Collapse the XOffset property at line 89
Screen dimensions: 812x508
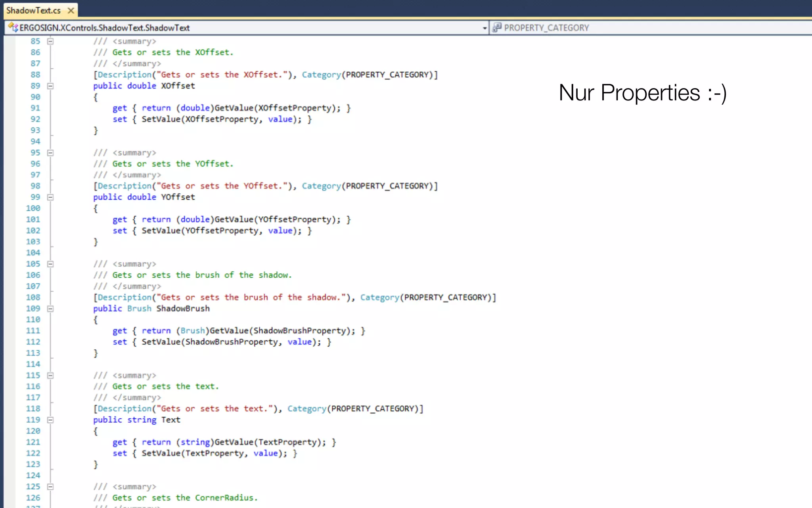[x=50, y=86]
